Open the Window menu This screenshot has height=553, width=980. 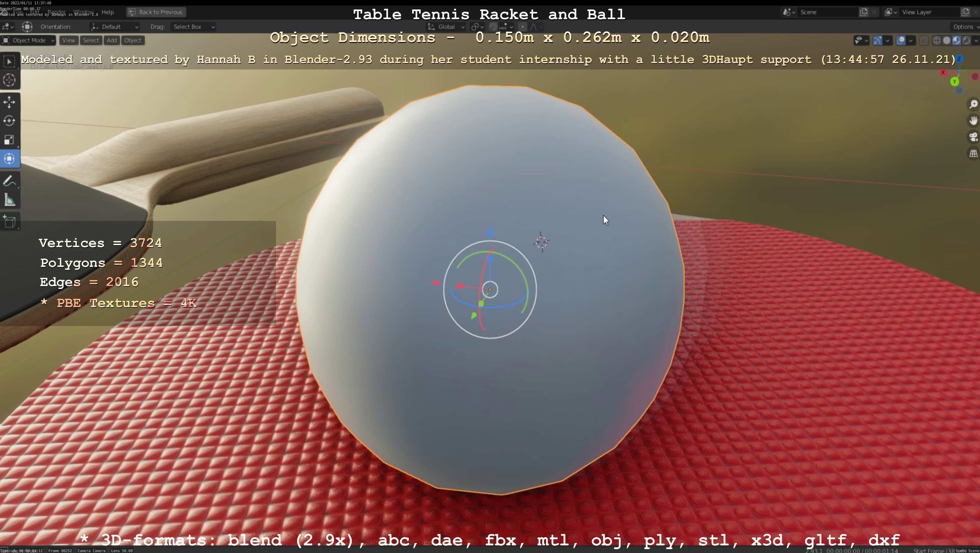83,12
